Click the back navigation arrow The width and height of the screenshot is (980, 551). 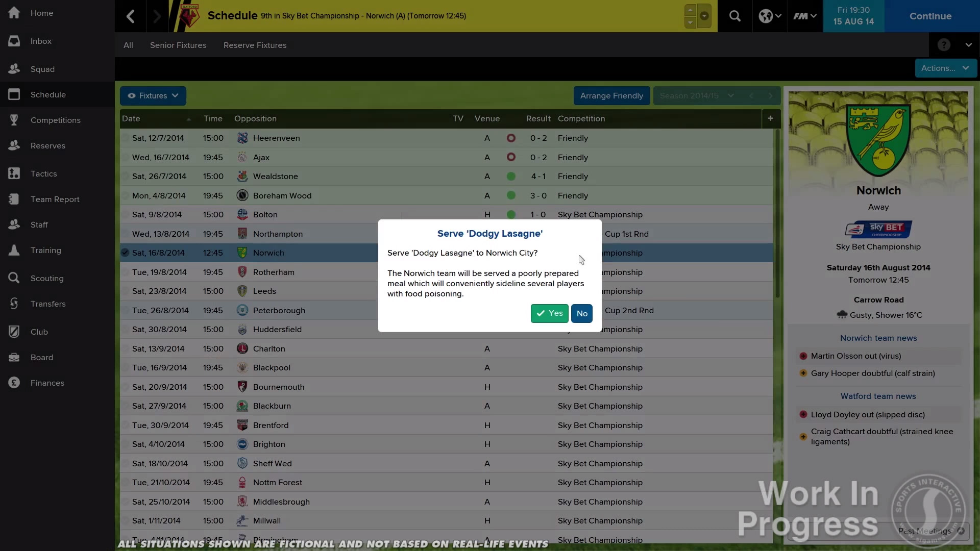coord(131,16)
